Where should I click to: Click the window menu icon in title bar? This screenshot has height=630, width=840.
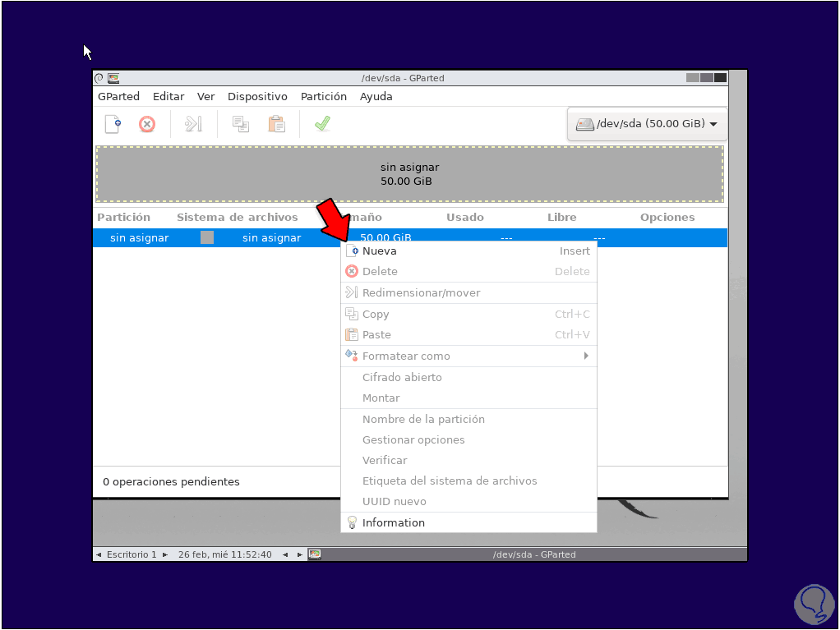click(x=99, y=78)
